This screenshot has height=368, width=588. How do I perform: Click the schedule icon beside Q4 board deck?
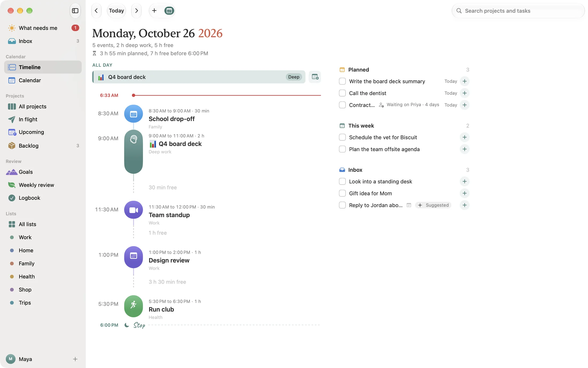[315, 77]
